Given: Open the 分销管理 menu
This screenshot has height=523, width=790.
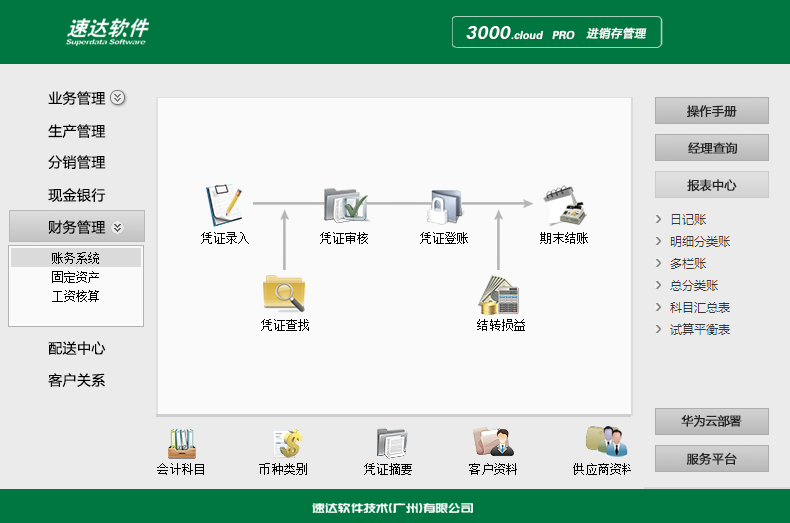Looking at the screenshot, I should coord(77,162).
